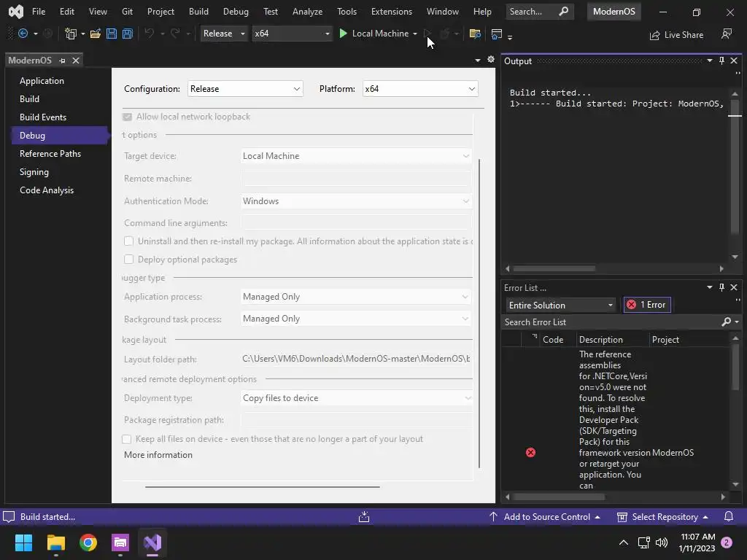Open the Platform x64 dropdown in properties page
Image resolution: width=747 pixels, height=560 pixels.
click(420, 88)
